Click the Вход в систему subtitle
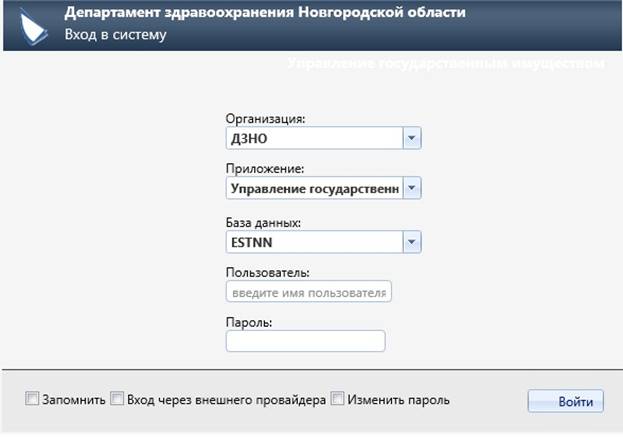This screenshot has width=623, height=437. coord(115,35)
